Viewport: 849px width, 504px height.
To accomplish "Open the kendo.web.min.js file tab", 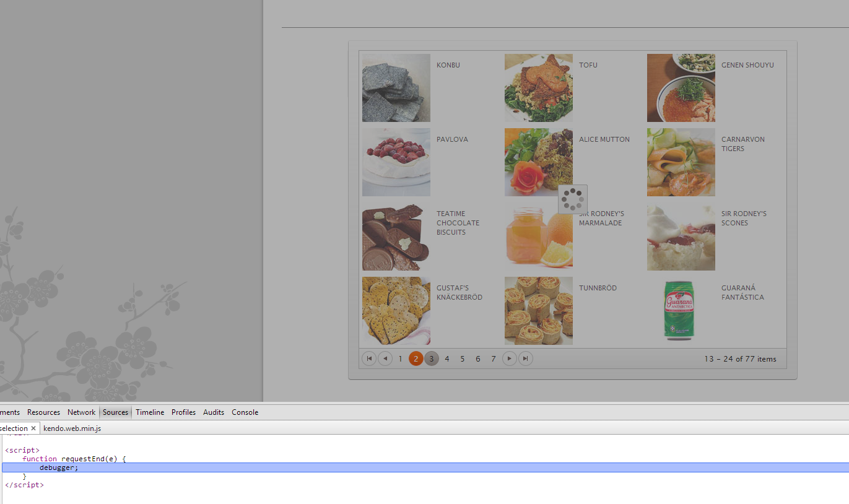I will [x=72, y=428].
